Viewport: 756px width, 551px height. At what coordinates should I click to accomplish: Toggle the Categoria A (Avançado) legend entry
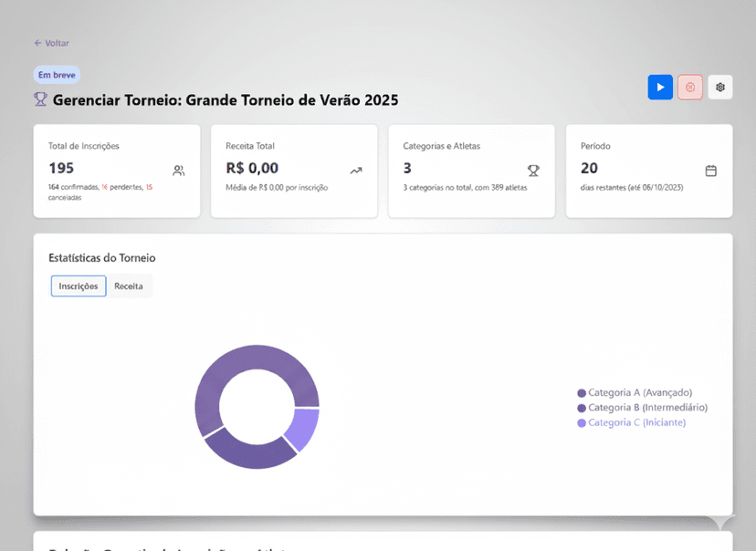pyautogui.click(x=644, y=392)
